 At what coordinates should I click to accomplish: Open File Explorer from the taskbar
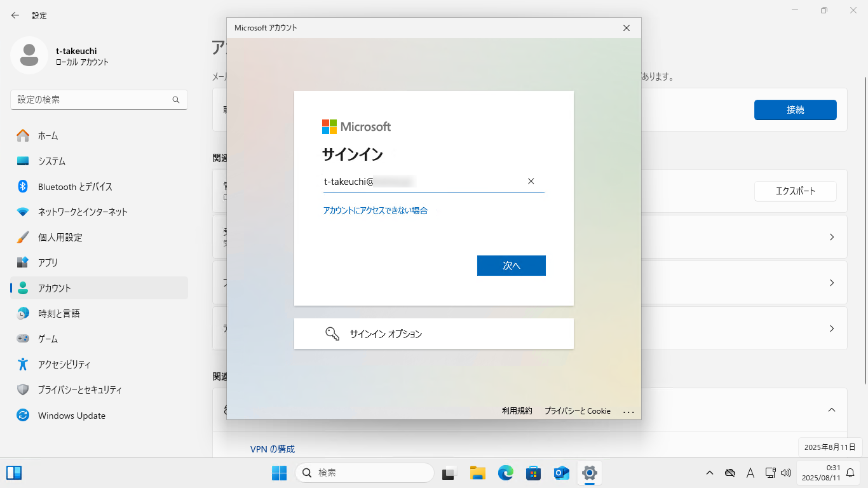pyautogui.click(x=478, y=473)
